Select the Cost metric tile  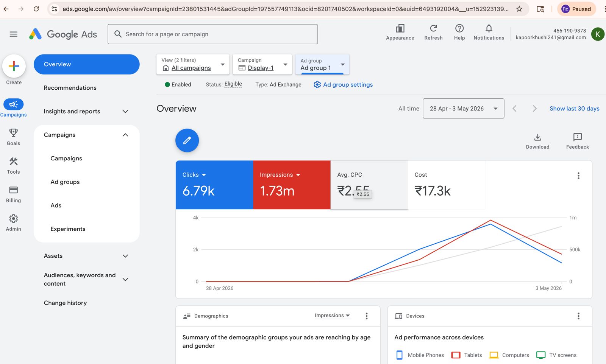(447, 185)
